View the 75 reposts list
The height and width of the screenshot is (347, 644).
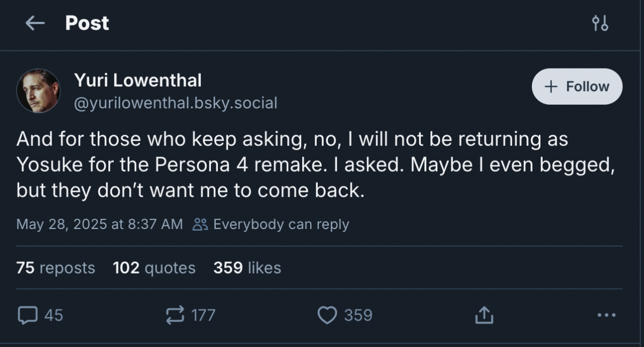click(x=55, y=268)
